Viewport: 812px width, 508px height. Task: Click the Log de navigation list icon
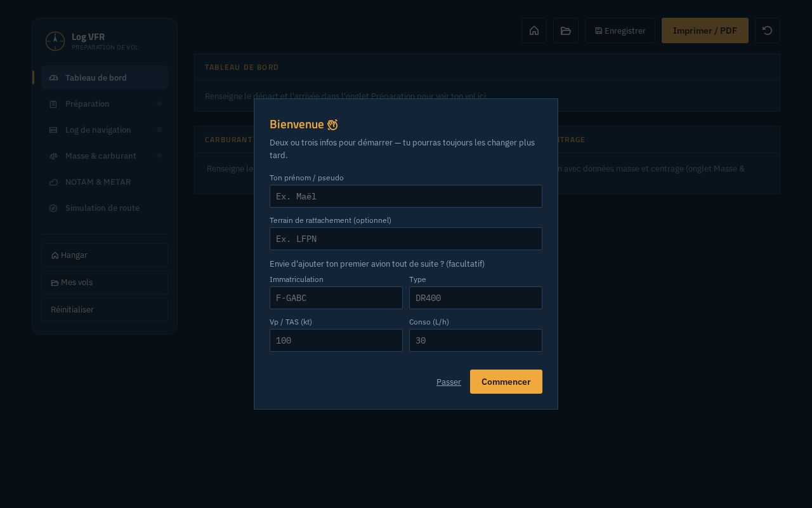click(x=53, y=130)
